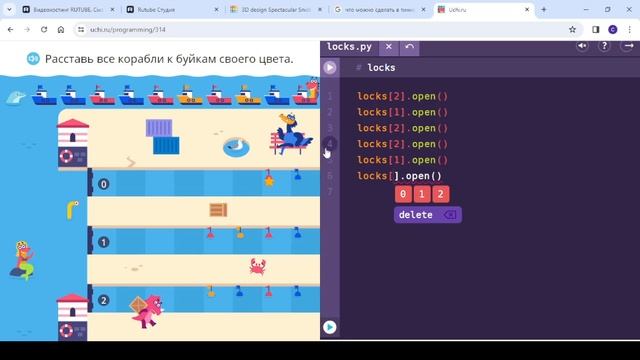The height and width of the screenshot is (360, 640).
Task: Close the Uchi.ru browser tab
Action: tap(527, 9)
